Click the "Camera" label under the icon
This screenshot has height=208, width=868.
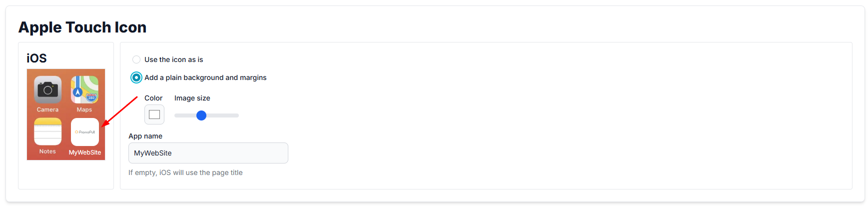pos(47,109)
